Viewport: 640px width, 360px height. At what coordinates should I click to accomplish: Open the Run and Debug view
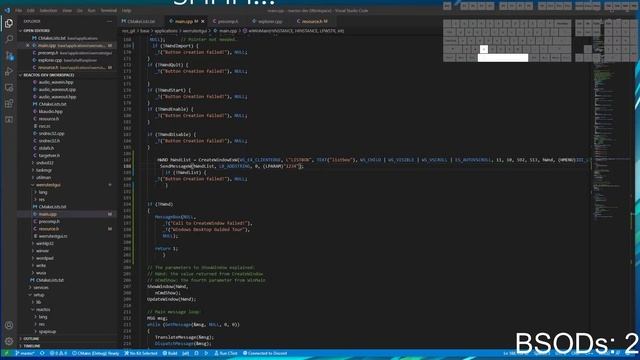[x=9, y=71]
